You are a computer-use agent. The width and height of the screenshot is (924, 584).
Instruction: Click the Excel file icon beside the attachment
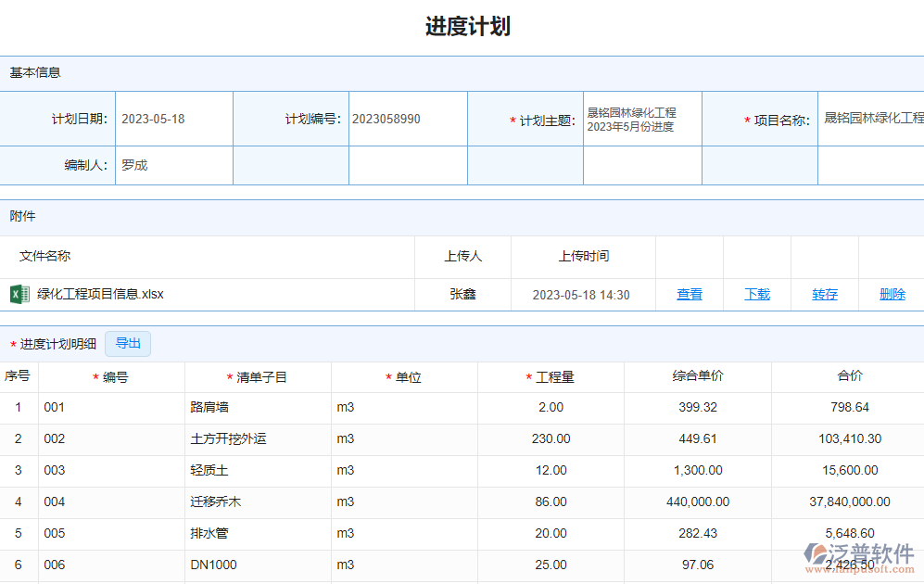pos(20,294)
